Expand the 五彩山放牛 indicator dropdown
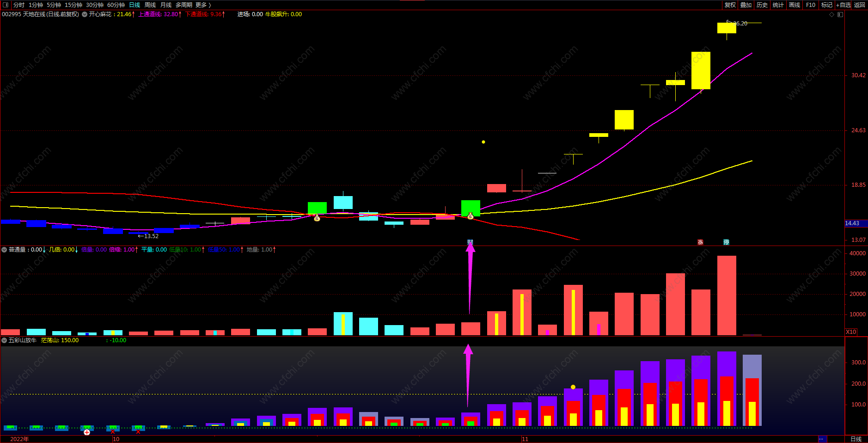Screen dimensions: 868x443 tap(4, 340)
